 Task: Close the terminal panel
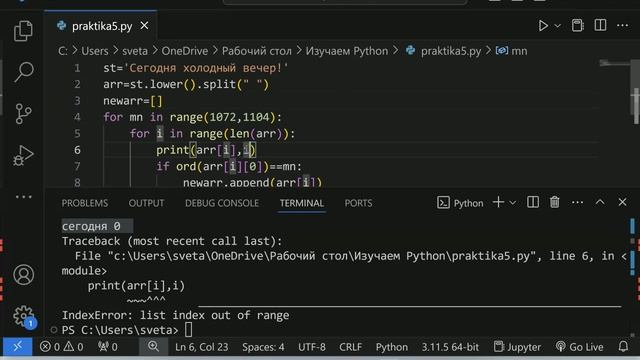pyautogui.click(x=622, y=202)
